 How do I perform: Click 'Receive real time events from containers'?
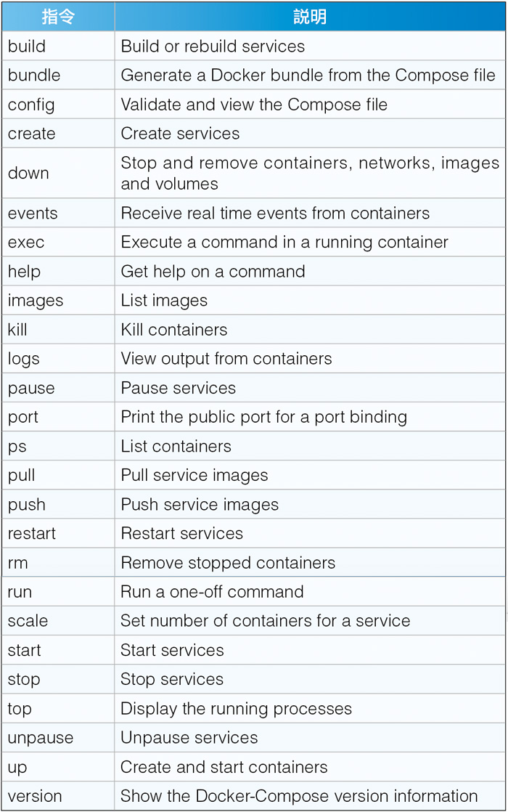tap(275, 214)
